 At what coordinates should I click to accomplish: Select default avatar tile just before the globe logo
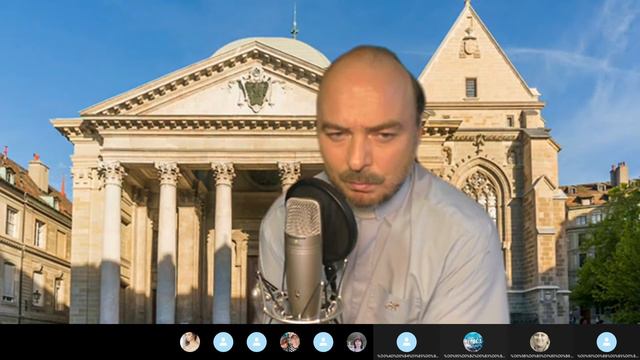click(407, 342)
